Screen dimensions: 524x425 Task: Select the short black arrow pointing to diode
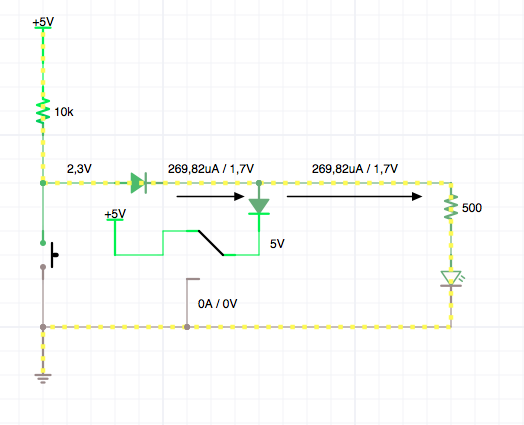211,196
